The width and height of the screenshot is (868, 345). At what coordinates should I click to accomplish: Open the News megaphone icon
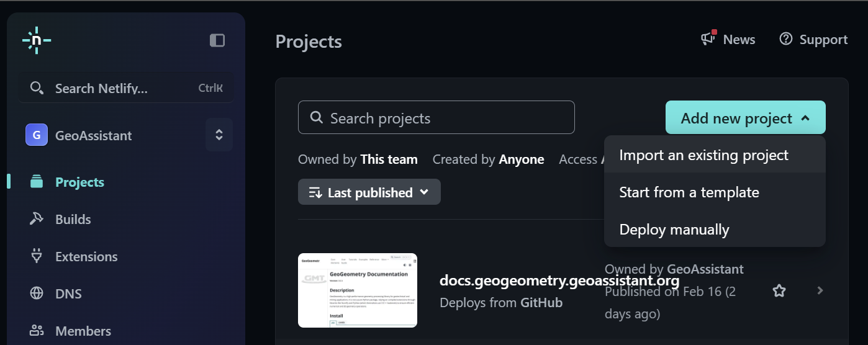(708, 39)
